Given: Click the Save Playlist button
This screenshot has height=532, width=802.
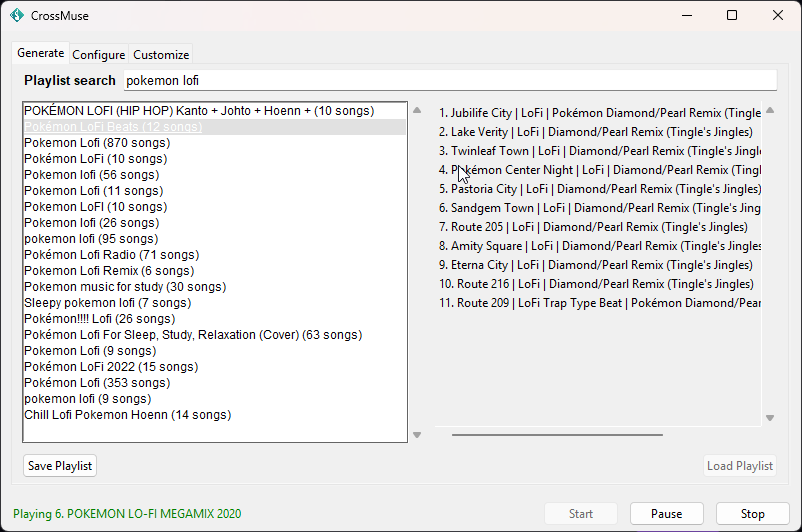Looking at the screenshot, I should point(60,466).
